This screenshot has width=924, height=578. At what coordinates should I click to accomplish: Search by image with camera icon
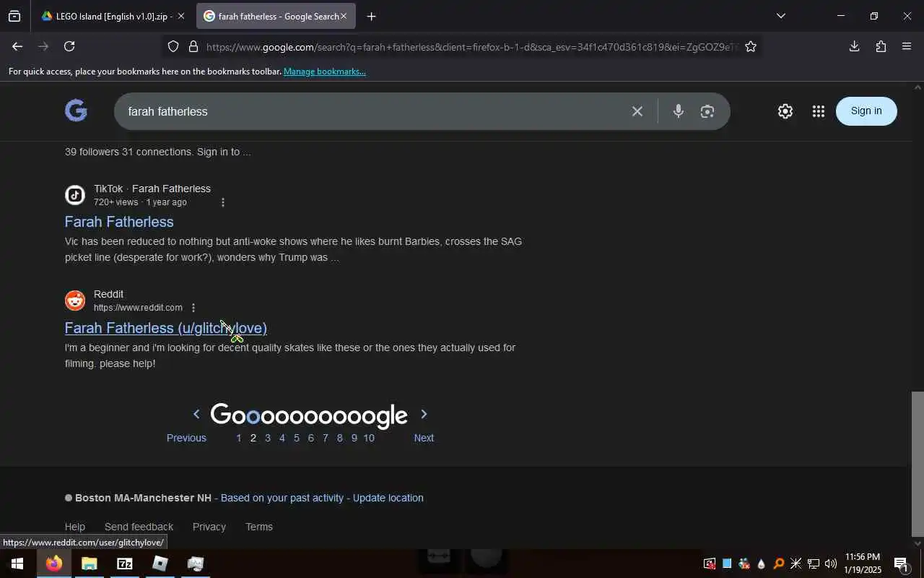click(707, 111)
